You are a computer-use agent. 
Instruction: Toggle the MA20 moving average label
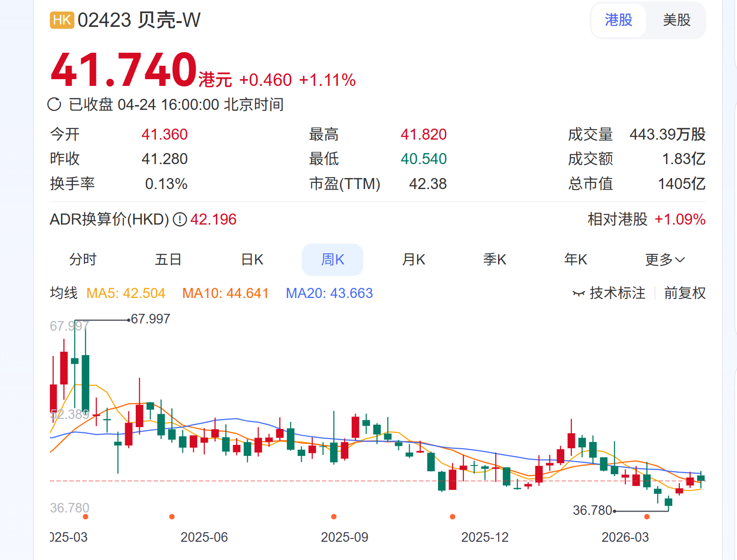coord(329,293)
